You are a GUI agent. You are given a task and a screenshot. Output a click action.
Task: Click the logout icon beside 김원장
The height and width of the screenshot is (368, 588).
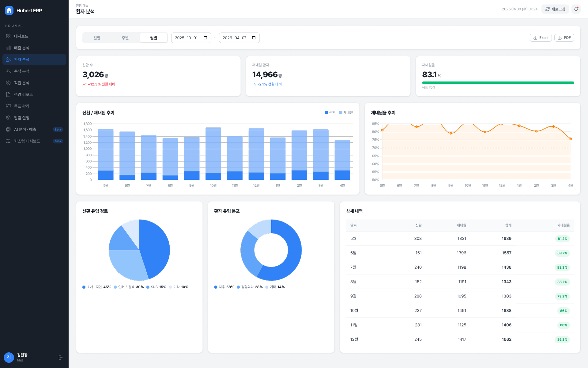[60, 358]
